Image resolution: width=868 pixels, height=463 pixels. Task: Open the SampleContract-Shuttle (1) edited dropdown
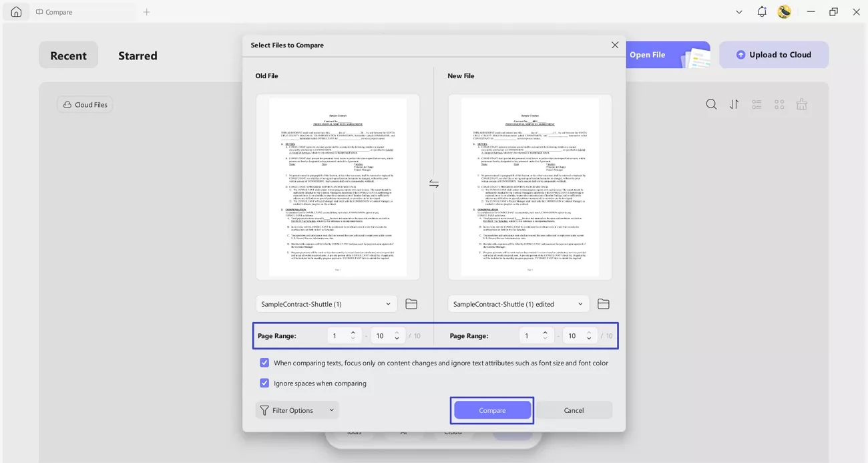point(519,304)
